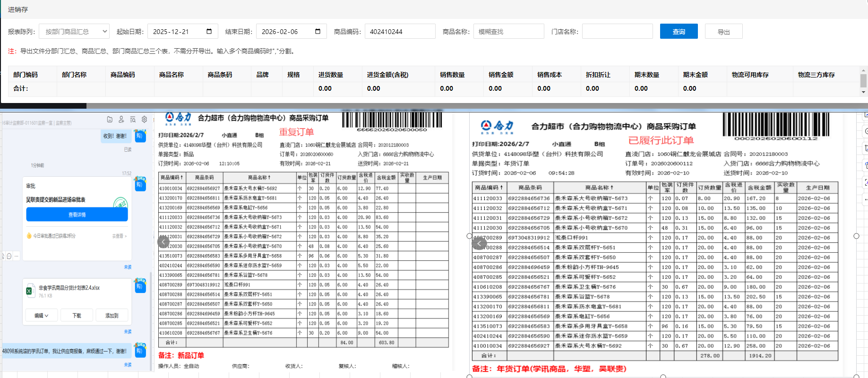Focus the 商品名称 fuzzy search field
Screen dimensions: 868x378
(508, 32)
